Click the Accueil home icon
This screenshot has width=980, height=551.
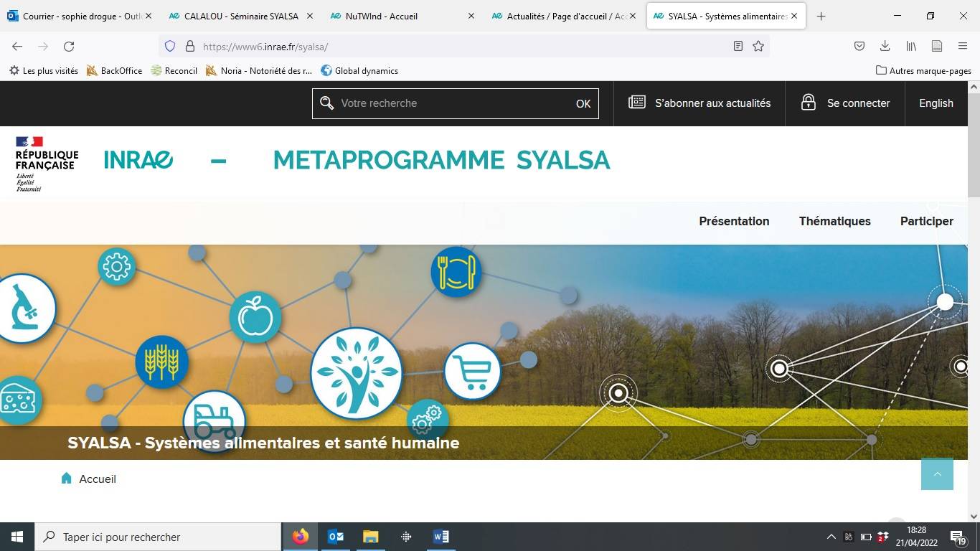[x=67, y=478]
